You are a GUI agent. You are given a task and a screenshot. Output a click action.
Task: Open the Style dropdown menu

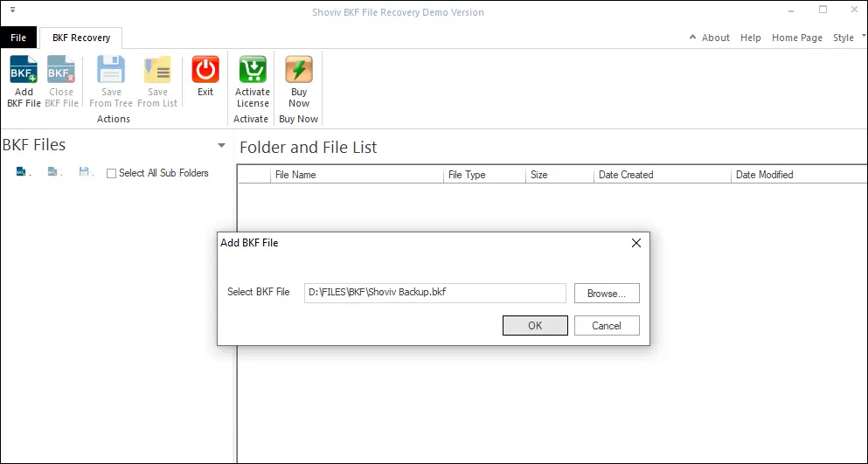pos(849,38)
